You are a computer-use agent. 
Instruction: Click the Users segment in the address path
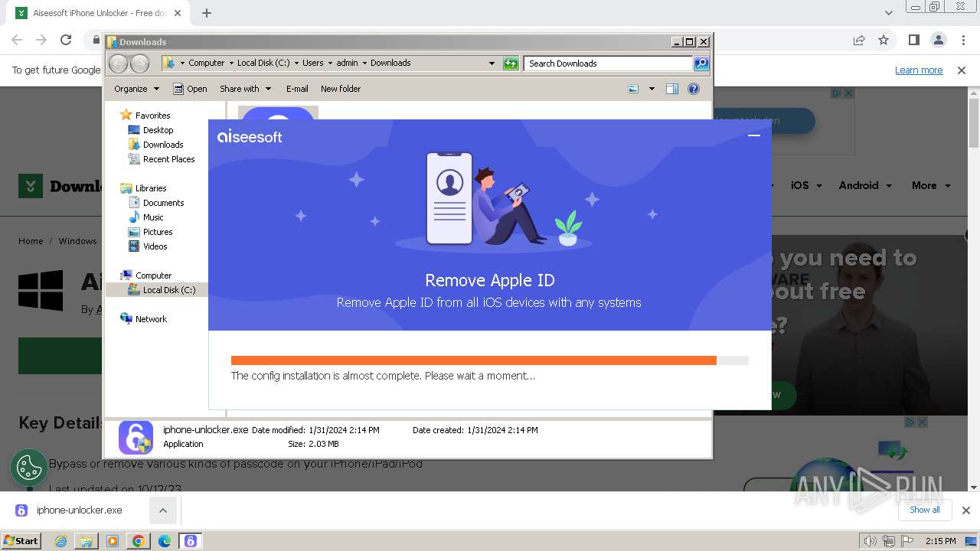[x=312, y=64]
